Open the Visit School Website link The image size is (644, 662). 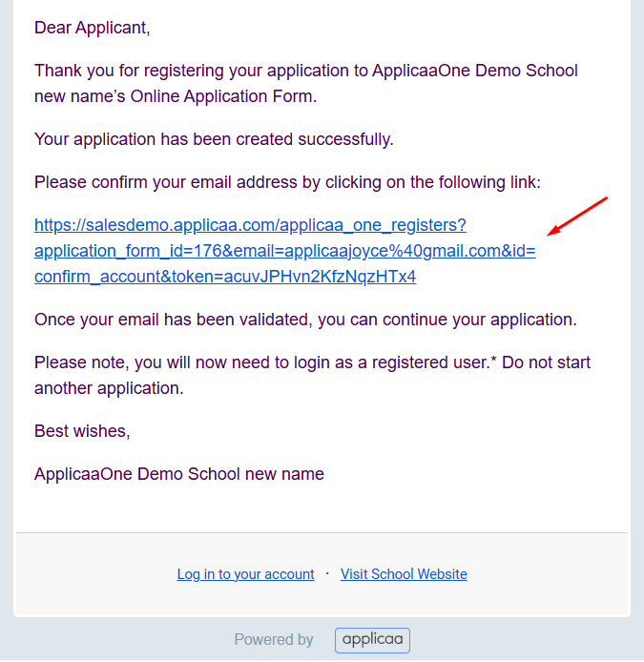[x=404, y=574]
